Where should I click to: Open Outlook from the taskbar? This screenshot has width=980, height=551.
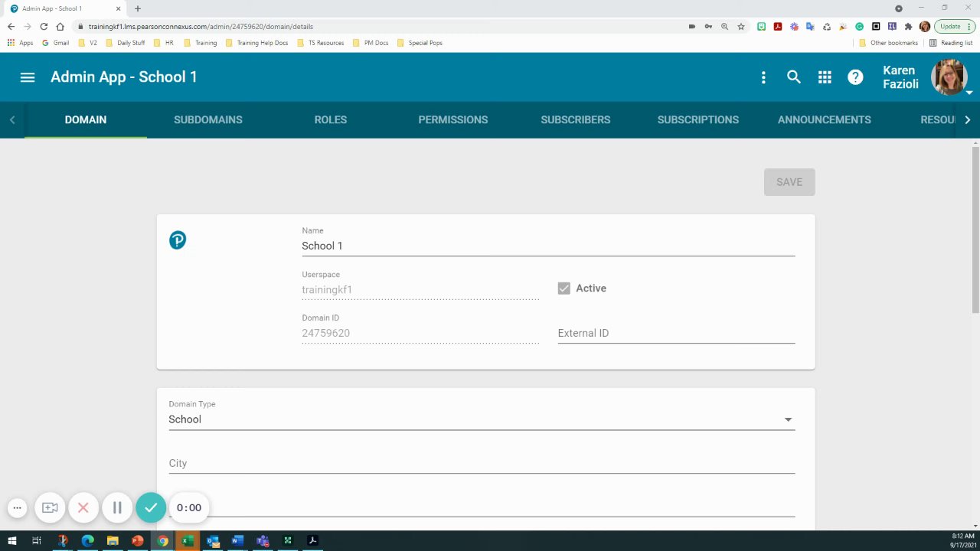[213, 541]
